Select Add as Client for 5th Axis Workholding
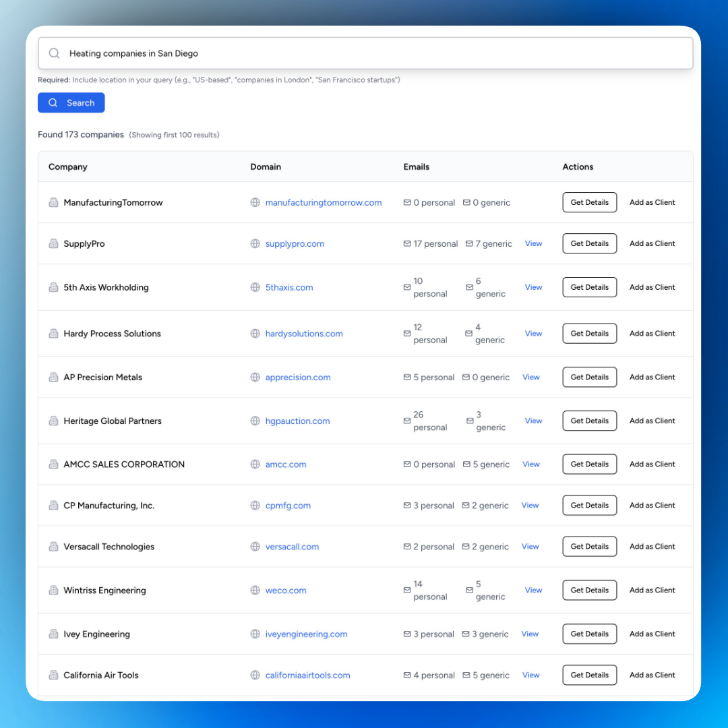 [652, 286]
